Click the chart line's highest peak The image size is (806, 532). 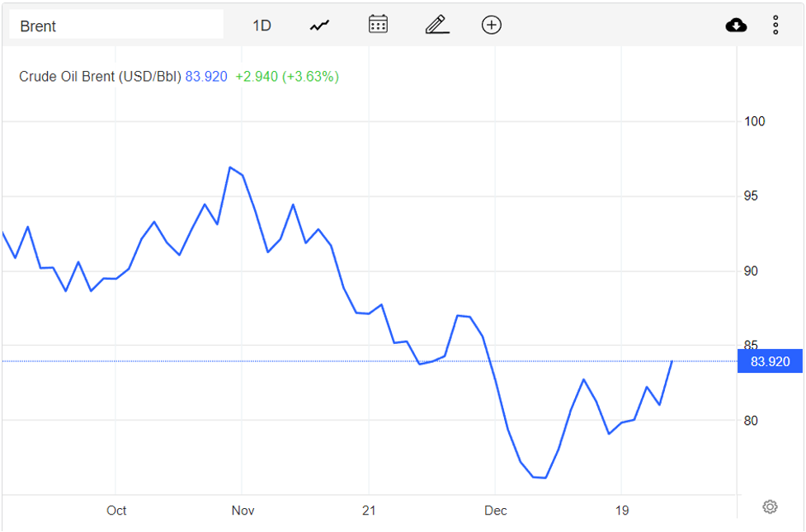tap(230, 167)
